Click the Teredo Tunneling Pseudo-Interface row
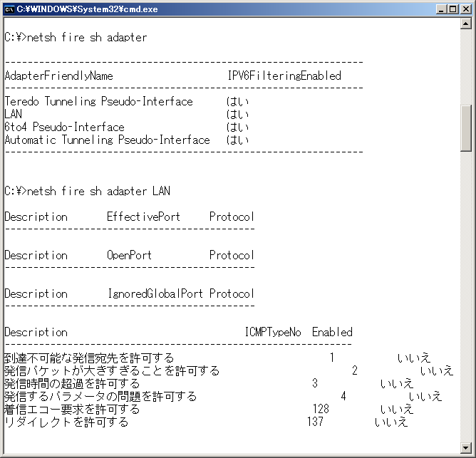Viewport: 476px width, 458px height. [98, 101]
